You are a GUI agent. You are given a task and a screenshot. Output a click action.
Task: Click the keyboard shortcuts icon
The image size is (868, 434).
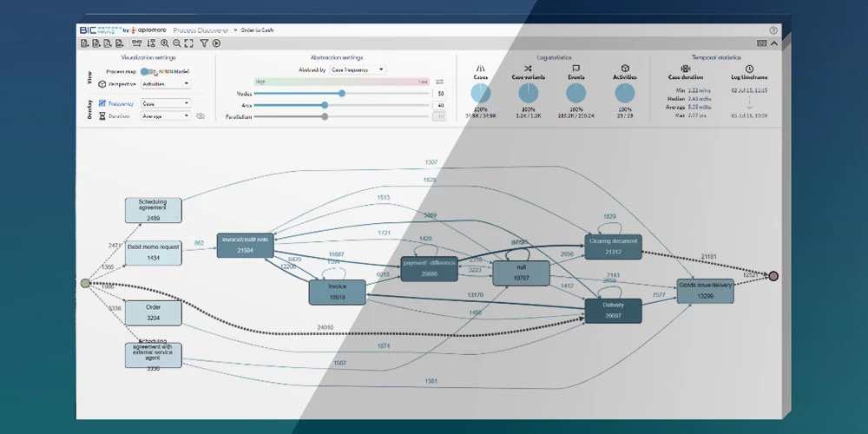(x=762, y=43)
